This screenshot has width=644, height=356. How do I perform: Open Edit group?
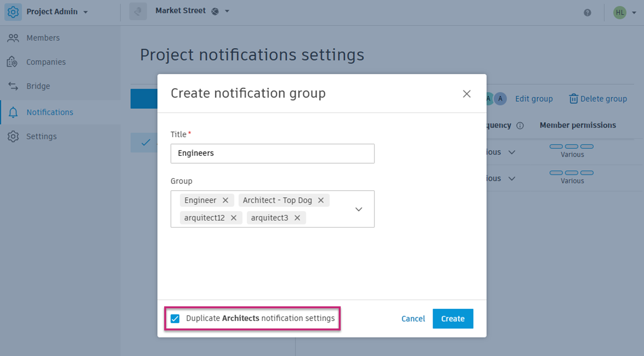pyautogui.click(x=534, y=98)
